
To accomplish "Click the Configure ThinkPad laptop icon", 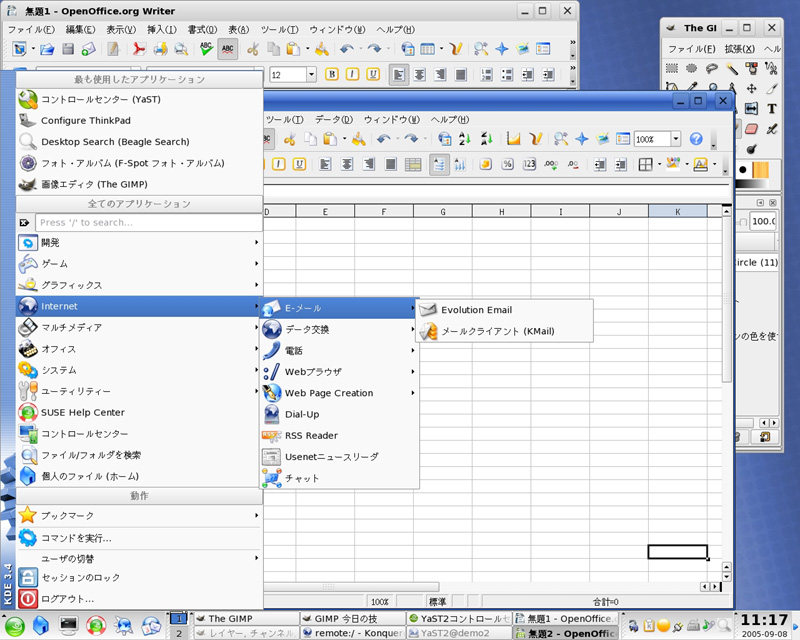I will 28,120.
